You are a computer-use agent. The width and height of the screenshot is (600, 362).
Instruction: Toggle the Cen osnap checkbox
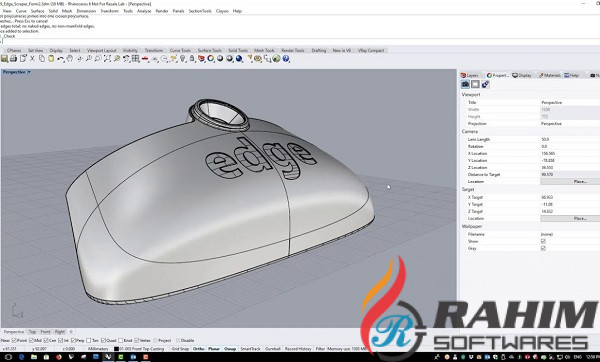pos(46,340)
